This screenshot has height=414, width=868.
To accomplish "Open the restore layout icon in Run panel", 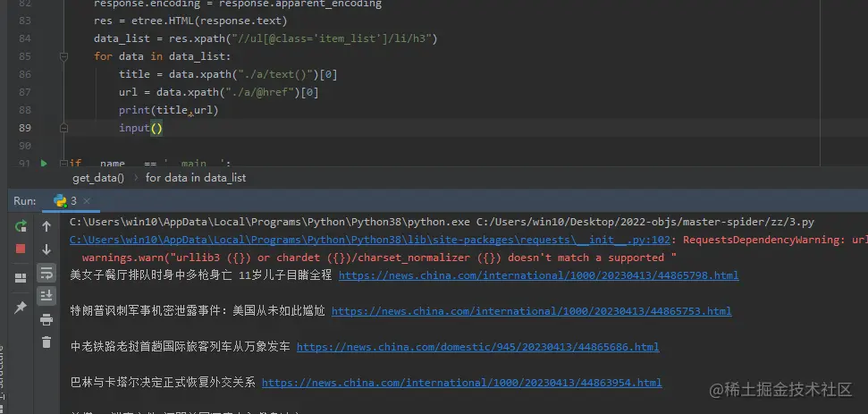I will coord(21,278).
